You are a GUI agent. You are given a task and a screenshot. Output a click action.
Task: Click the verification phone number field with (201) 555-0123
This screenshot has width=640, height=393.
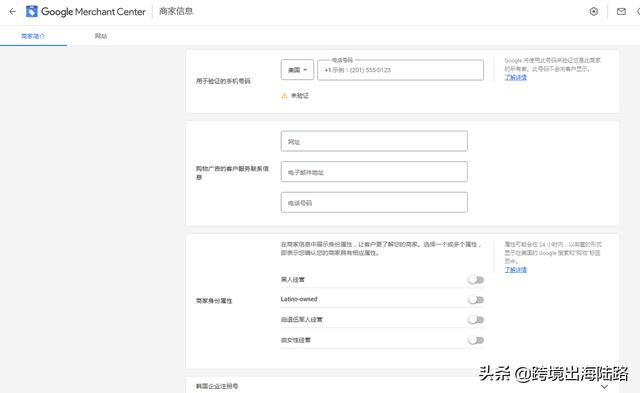[x=400, y=70]
